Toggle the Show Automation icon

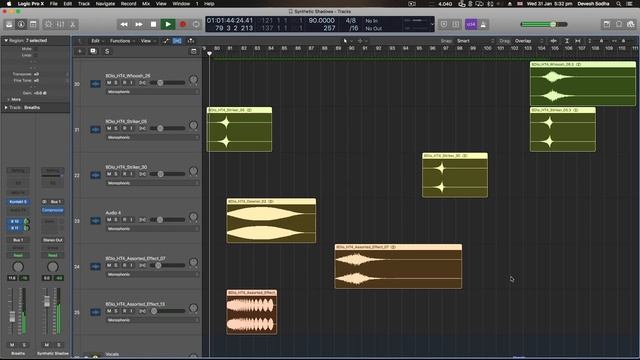166,41
